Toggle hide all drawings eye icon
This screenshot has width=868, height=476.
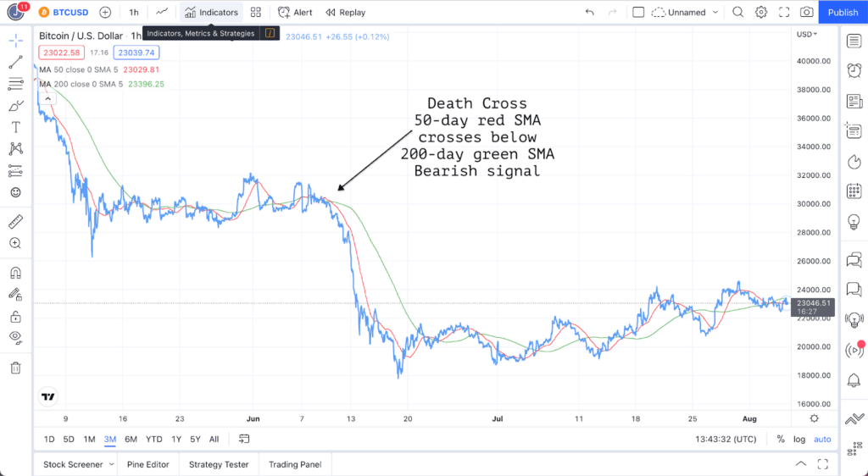15,338
